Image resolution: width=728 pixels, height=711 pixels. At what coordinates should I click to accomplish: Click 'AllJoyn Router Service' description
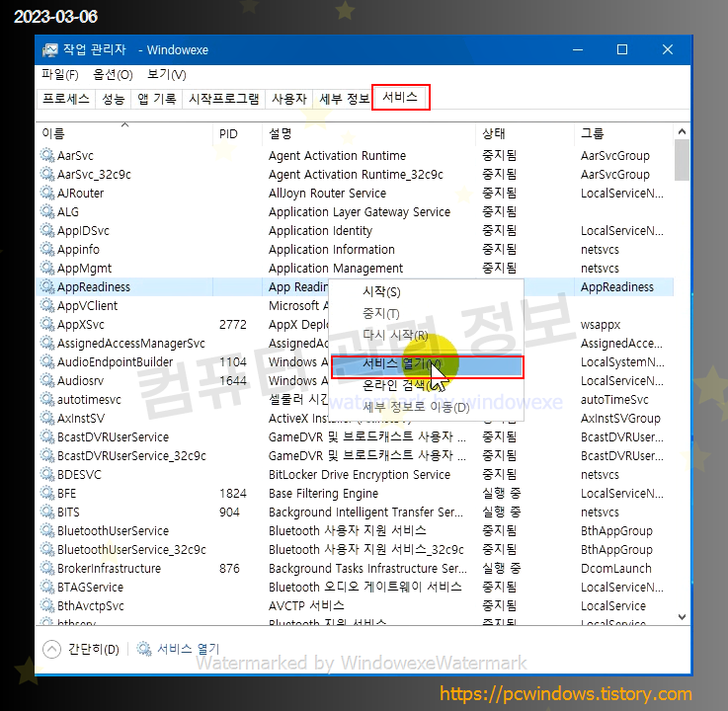pos(327,194)
